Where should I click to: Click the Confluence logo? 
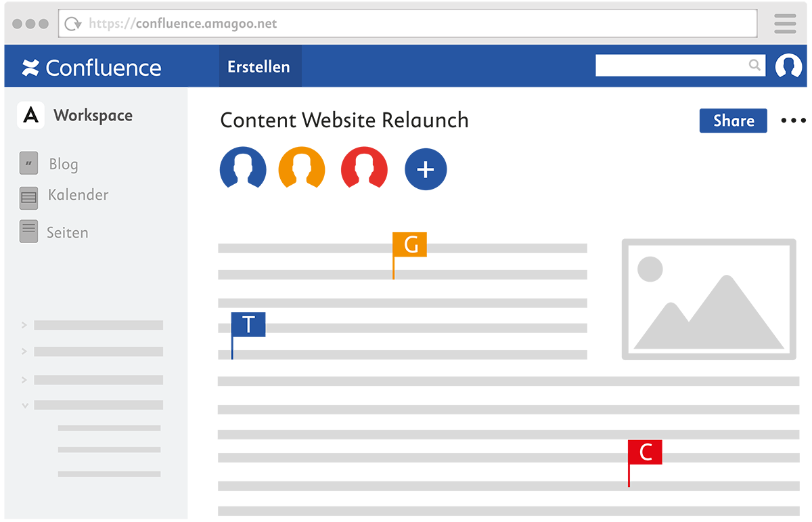coord(91,67)
